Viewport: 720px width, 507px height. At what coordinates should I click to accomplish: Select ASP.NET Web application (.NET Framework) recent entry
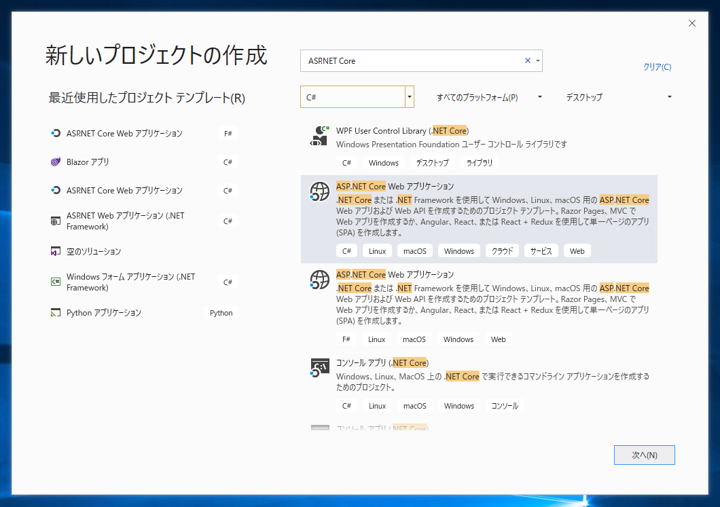coord(125,221)
